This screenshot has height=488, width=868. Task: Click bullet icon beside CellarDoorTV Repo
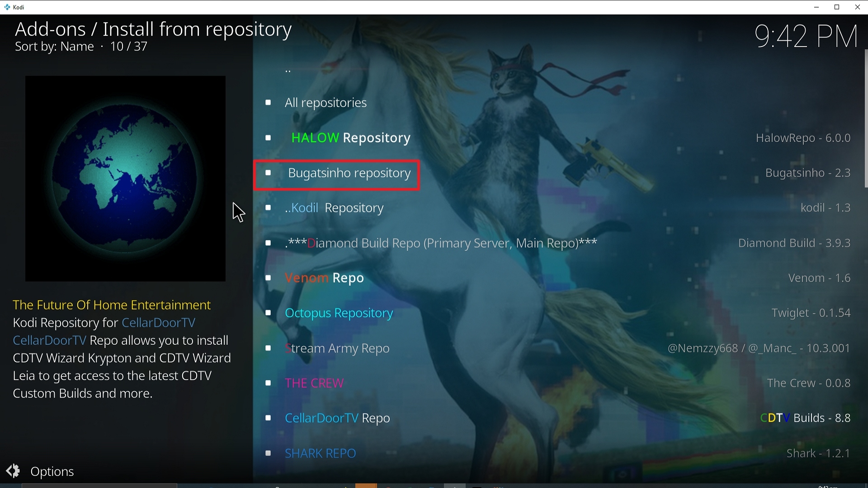pyautogui.click(x=268, y=418)
